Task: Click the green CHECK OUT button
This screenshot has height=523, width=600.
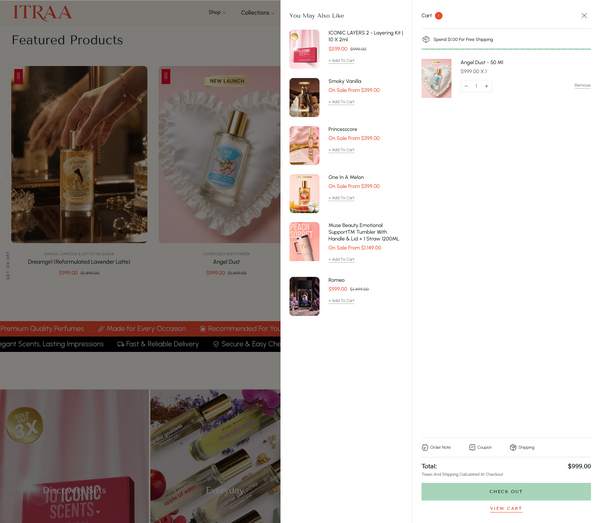Action: pos(506,492)
